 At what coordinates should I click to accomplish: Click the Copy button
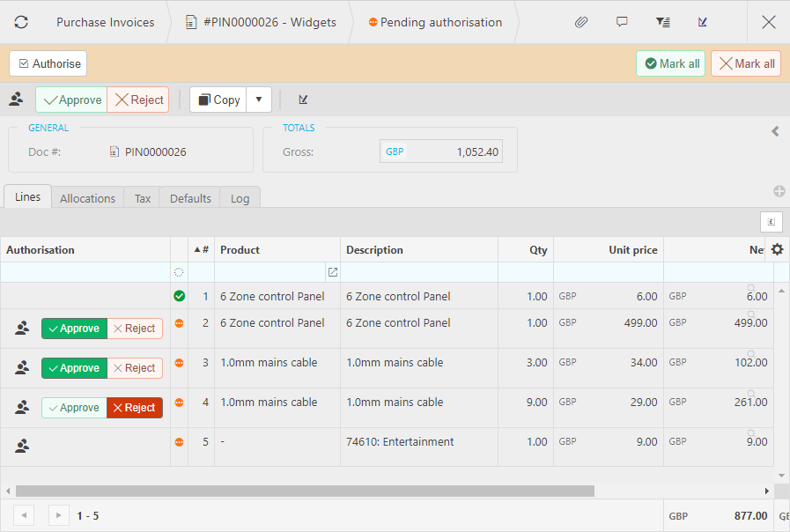pos(218,100)
